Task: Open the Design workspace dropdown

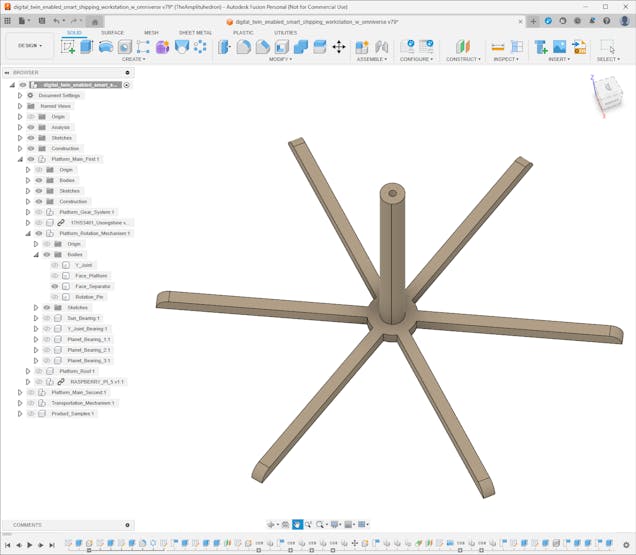Action: point(29,45)
